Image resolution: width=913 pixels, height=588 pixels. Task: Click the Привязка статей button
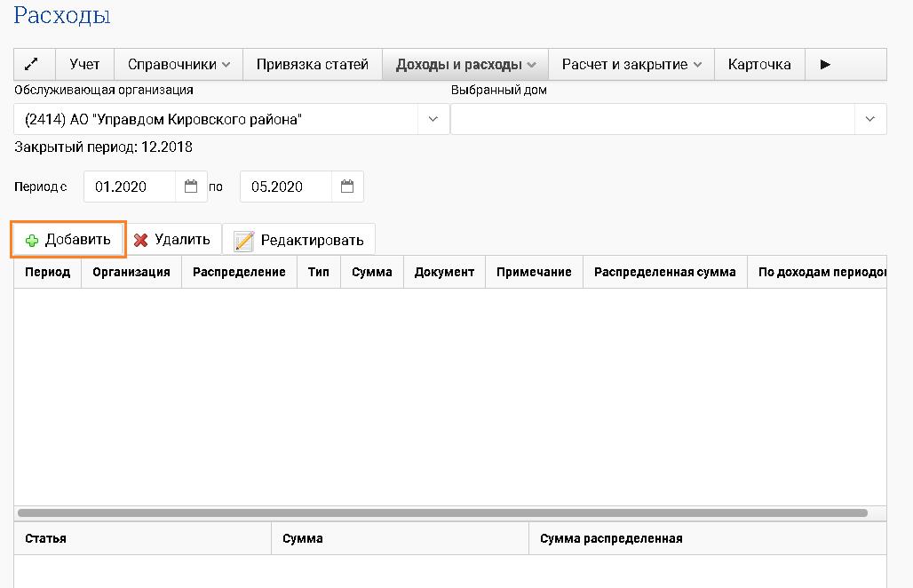[x=312, y=63]
